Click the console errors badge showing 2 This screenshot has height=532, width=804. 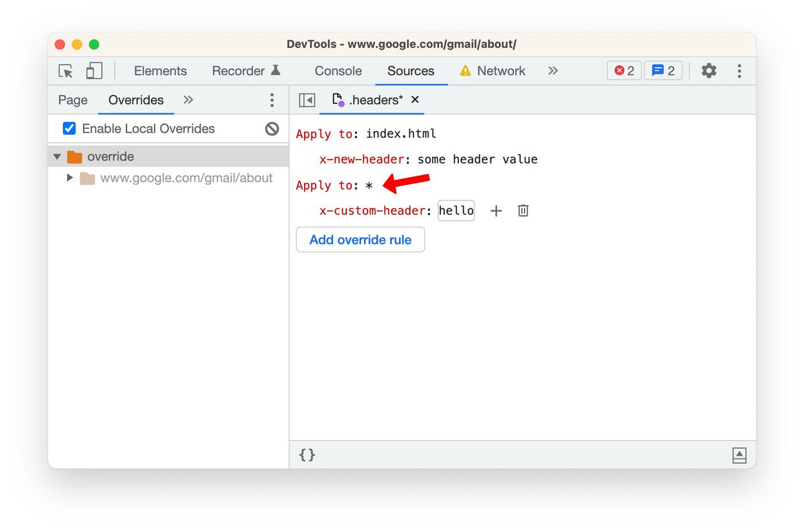[624, 70]
